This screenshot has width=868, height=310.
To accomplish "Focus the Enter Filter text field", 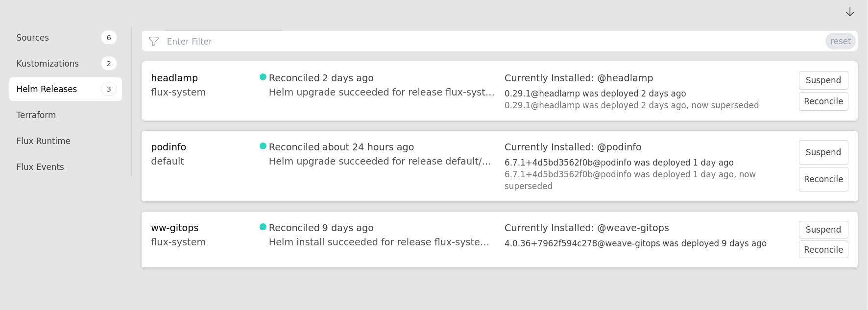I will coord(490,42).
